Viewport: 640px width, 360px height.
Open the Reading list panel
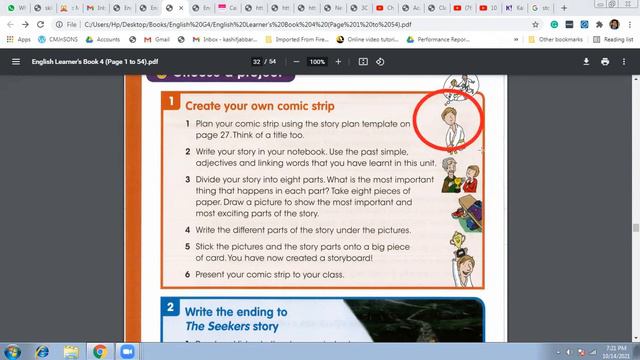click(x=613, y=40)
